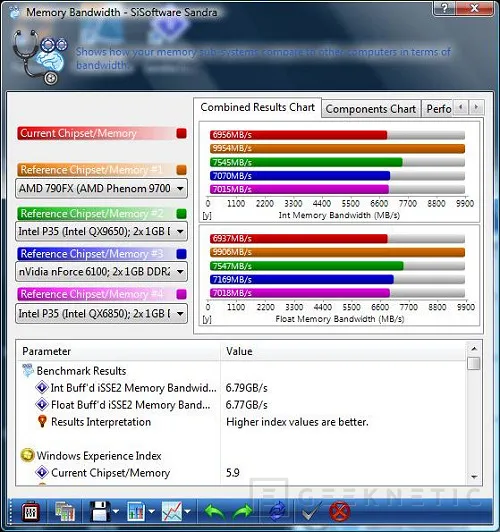Open the partially shown Perfo tab

[x=437, y=109]
